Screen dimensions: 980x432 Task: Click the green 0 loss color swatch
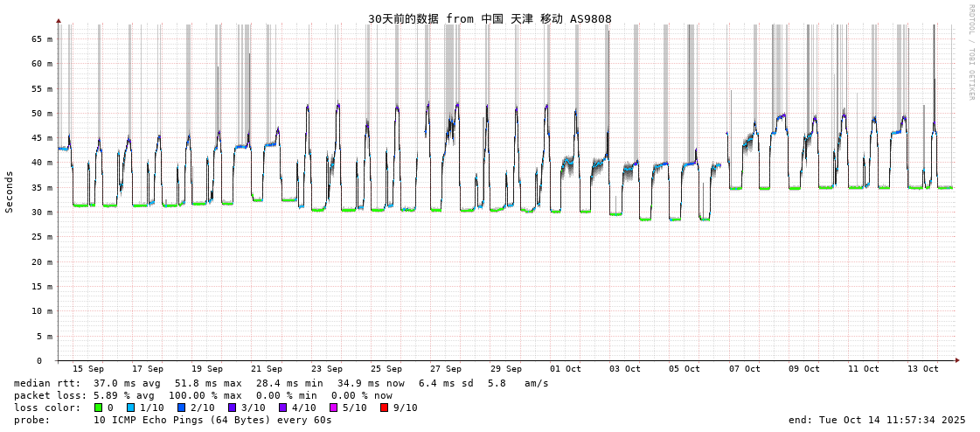[98, 408]
